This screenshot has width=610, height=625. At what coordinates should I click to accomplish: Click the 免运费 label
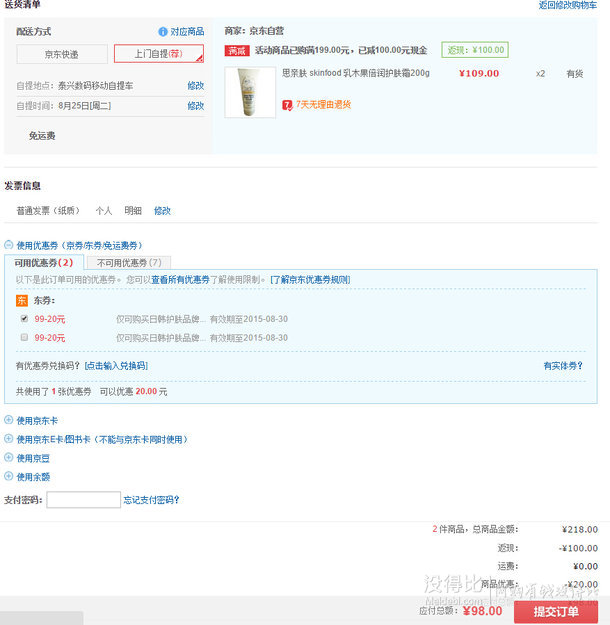point(42,136)
